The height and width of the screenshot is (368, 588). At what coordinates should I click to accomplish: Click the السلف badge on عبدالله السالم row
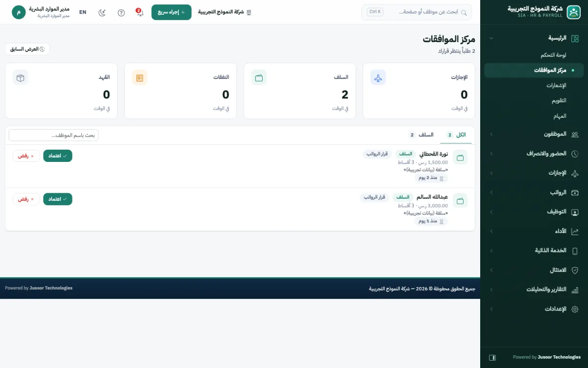click(403, 197)
